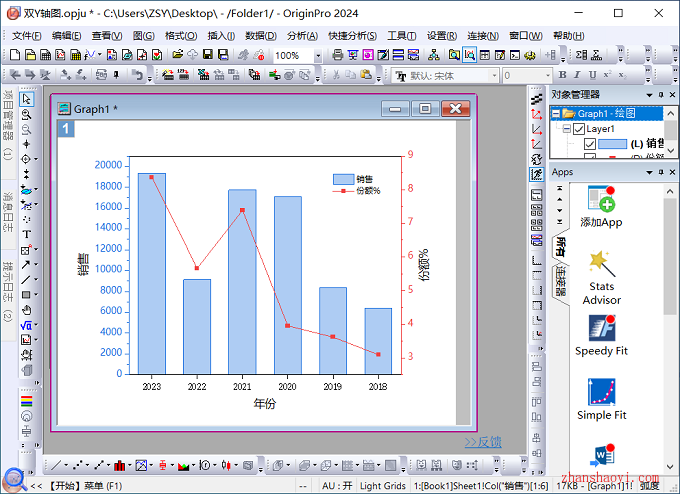Click layer 1 button in Graph1 window
680x494 pixels.
tap(65, 128)
